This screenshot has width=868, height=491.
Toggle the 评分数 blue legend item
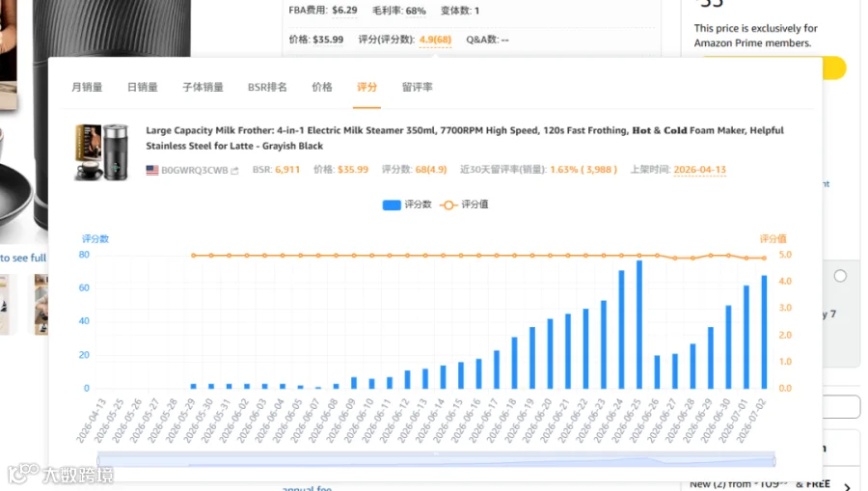coord(407,205)
